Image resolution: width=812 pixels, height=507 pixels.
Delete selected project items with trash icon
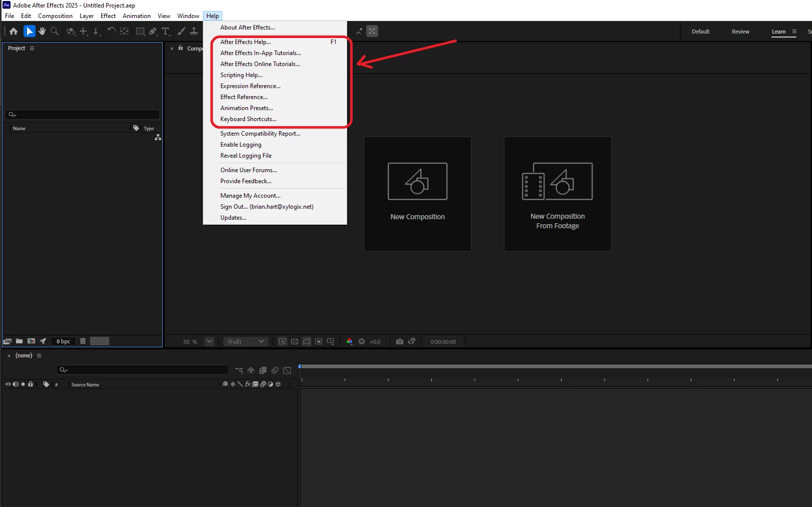coord(83,341)
